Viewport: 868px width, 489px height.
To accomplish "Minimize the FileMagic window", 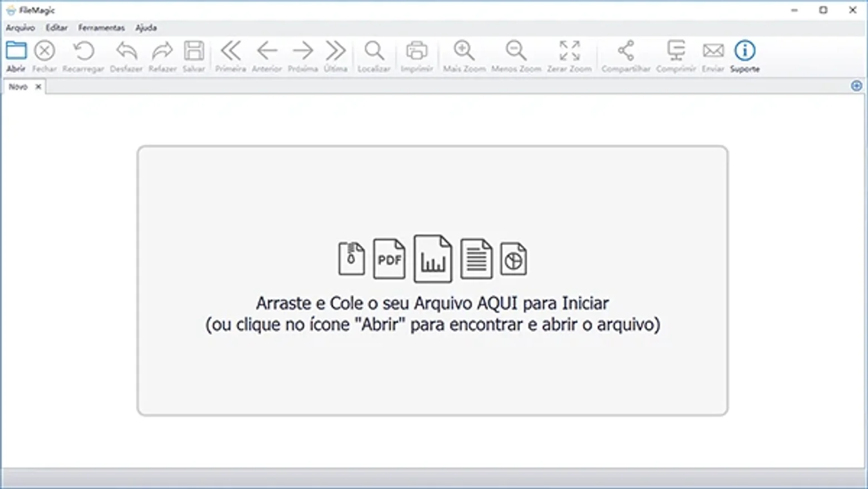I will point(795,10).
